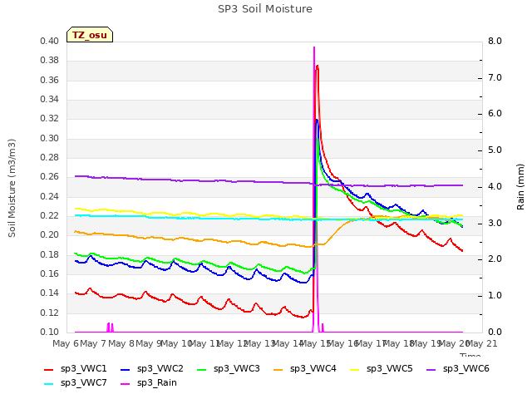Select the sp3_VWC3 legend entry
This screenshot has width=532, height=399.
point(228,369)
